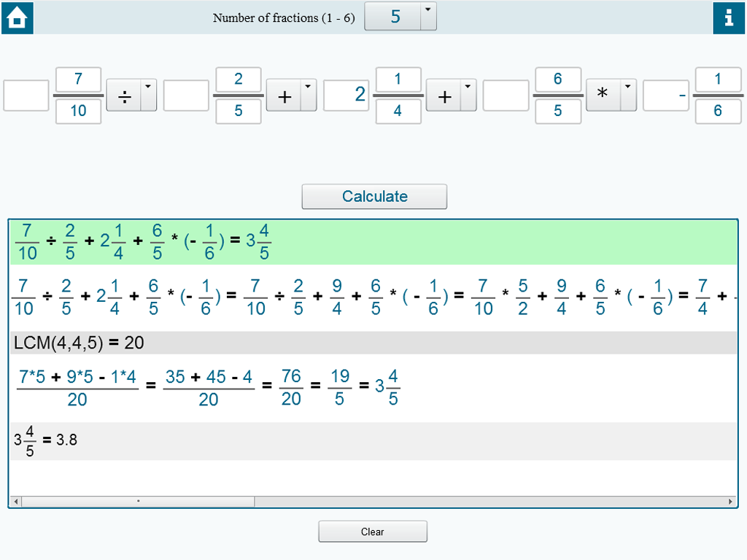The width and height of the screenshot is (747, 560).
Task: Expand the number of fractions dropdown
Action: tap(428, 16)
